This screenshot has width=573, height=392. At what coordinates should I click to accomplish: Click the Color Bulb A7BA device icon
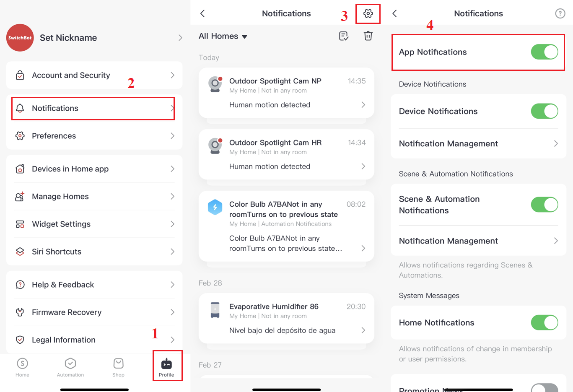point(215,207)
